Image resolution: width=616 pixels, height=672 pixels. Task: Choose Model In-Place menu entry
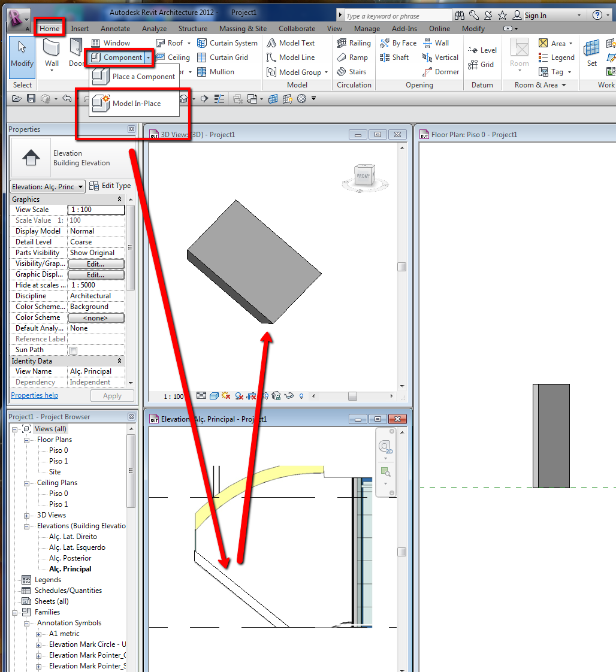(134, 103)
